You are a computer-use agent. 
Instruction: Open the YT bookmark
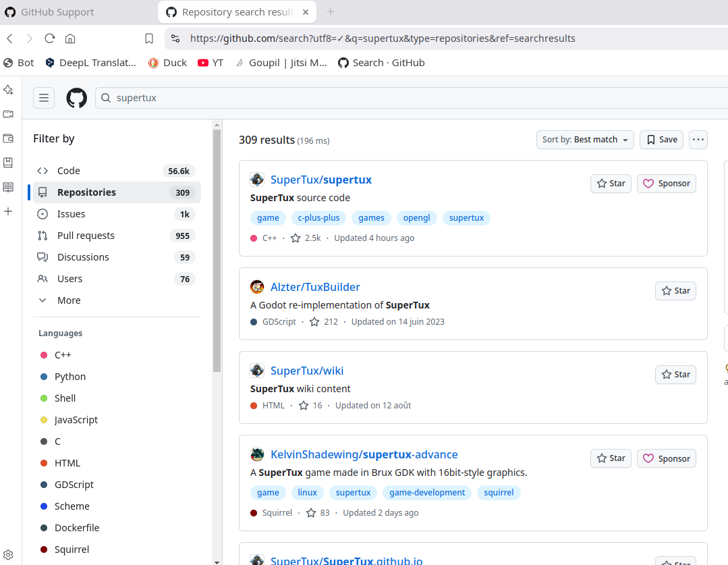(x=211, y=63)
